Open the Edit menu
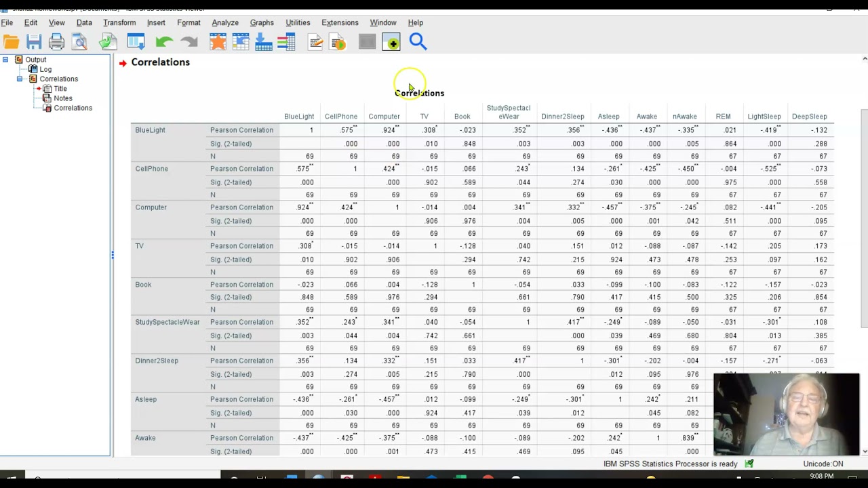The width and height of the screenshot is (868, 488). pyautogui.click(x=31, y=22)
